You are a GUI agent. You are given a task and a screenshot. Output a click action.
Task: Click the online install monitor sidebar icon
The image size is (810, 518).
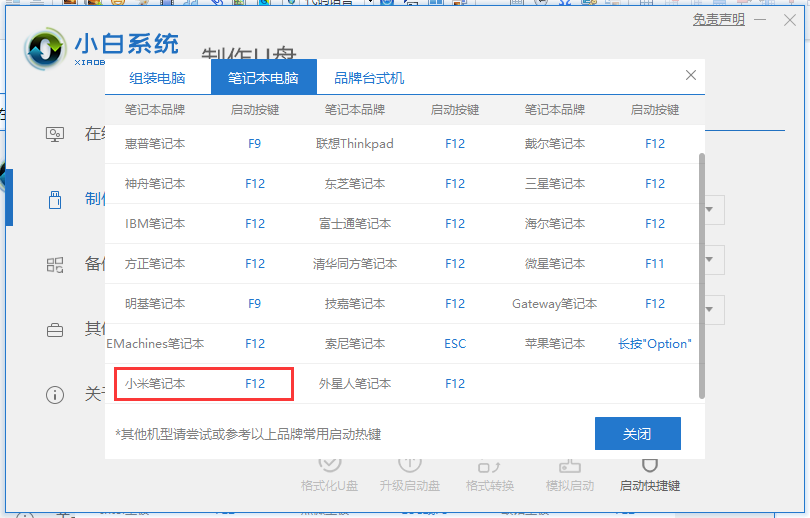(x=56, y=134)
